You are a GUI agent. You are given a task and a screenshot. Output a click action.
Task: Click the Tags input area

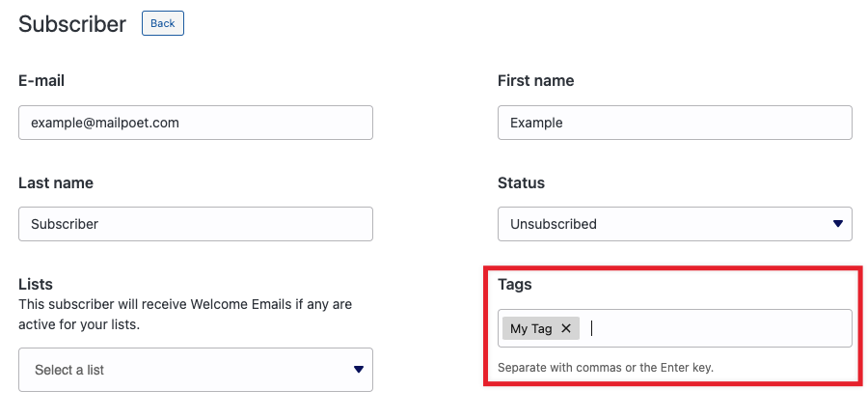(714, 328)
